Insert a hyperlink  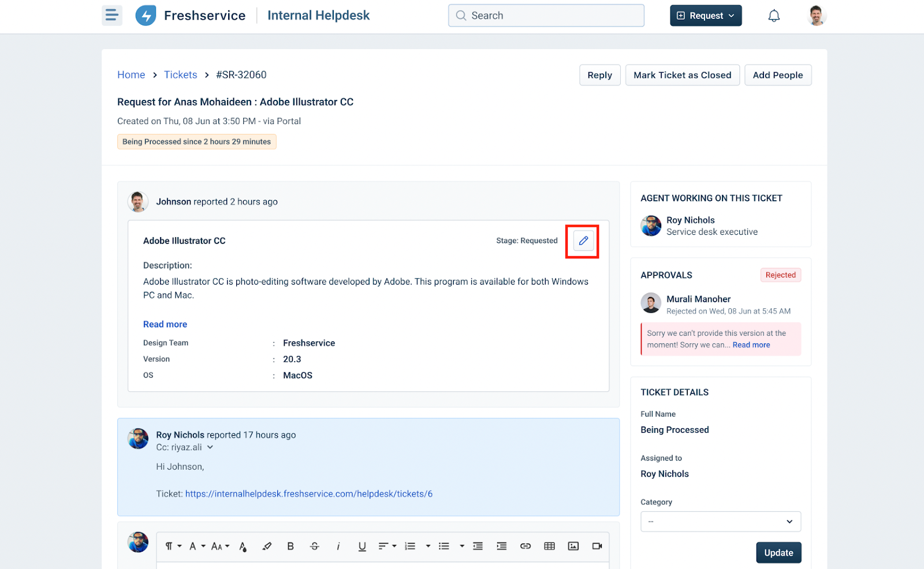(x=526, y=546)
